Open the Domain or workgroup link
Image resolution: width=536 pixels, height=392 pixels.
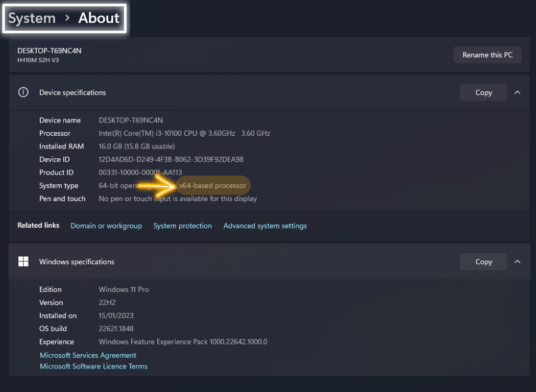click(x=106, y=226)
